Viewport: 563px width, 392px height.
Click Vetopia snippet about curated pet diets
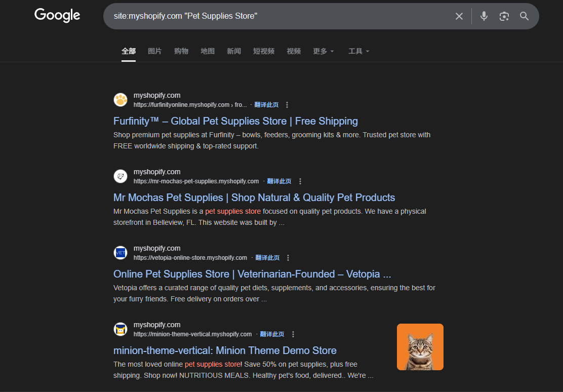coord(274,294)
